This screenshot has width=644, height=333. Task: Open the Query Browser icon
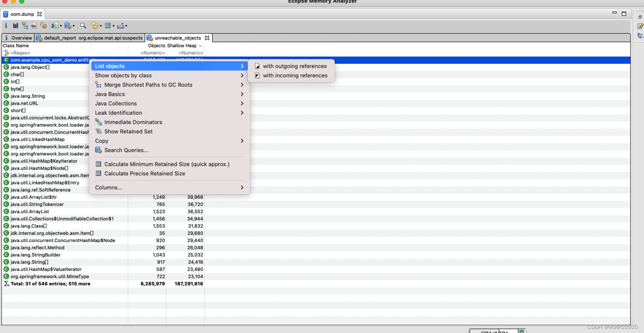[x=68, y=25]
